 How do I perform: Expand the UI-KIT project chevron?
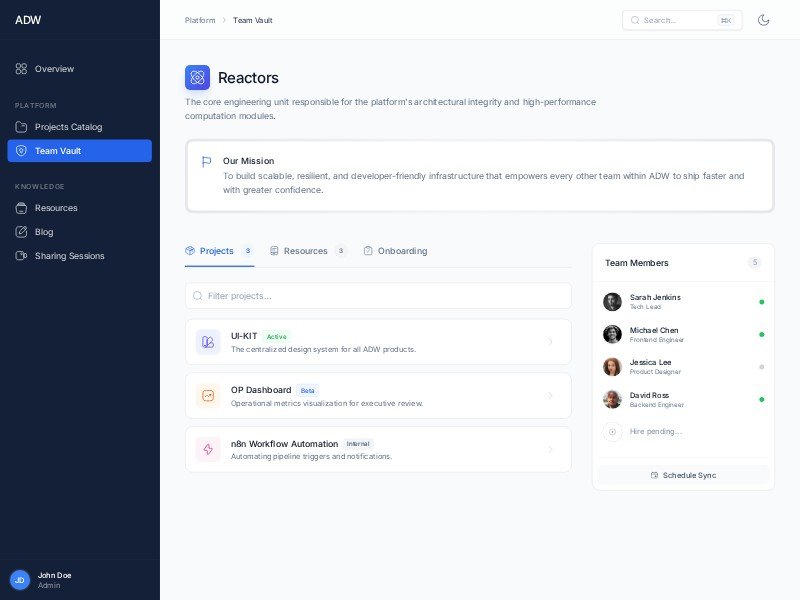[550, 342]
